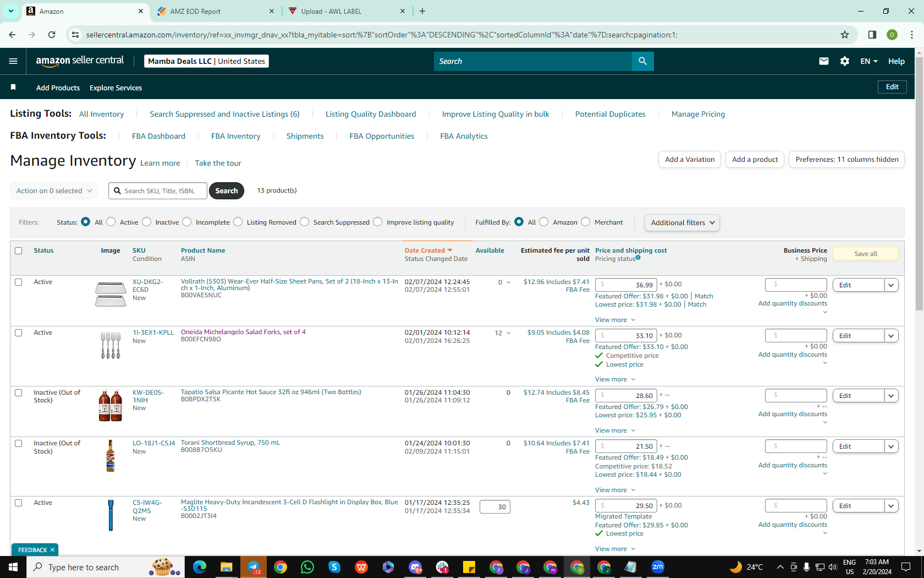Go back with browser back arrow
The image size is (924, 578).
pyautogui.click(x=12, y=35)
